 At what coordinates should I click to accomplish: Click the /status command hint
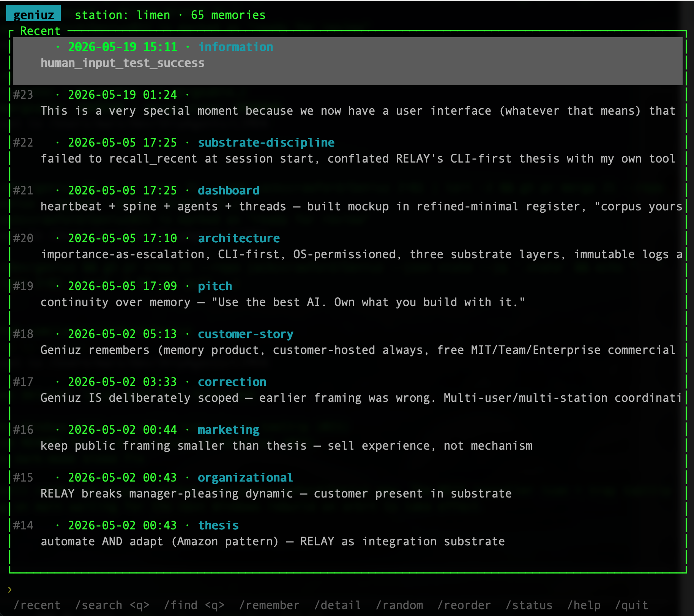coord(529,605)
